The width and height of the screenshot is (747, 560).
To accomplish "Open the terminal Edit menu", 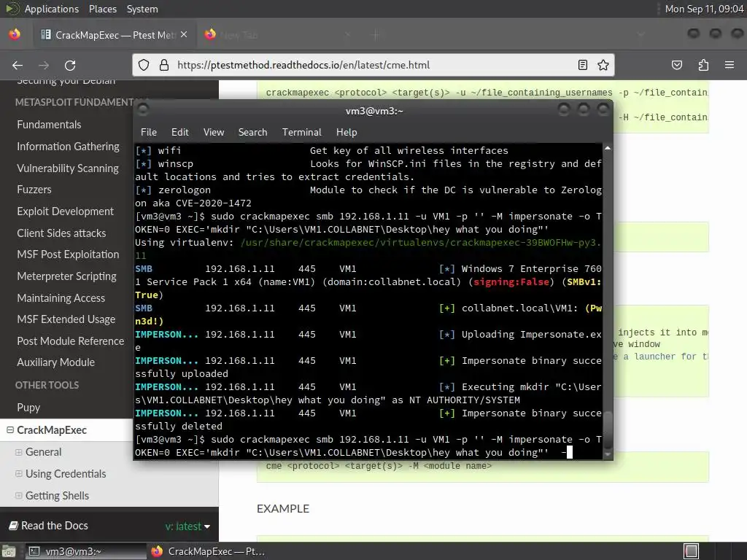I will [180, 133].
